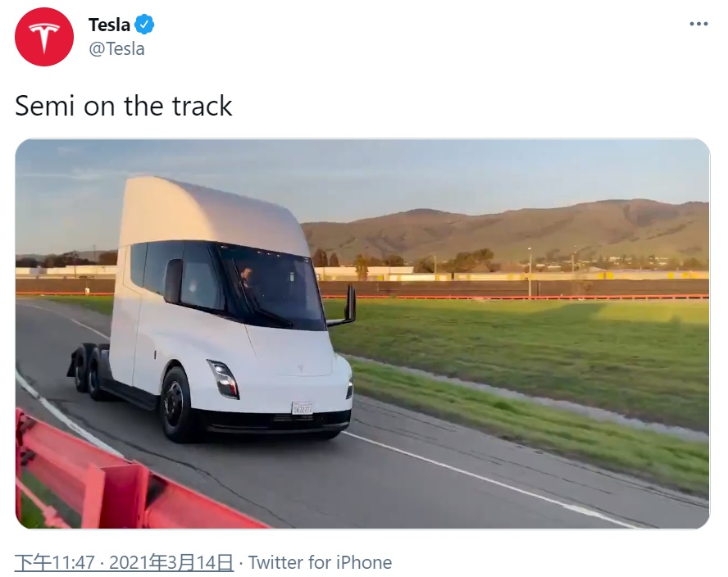Click the Tesla display name
The width and height of the screenshot is (728, 577).
pos(109,25)
